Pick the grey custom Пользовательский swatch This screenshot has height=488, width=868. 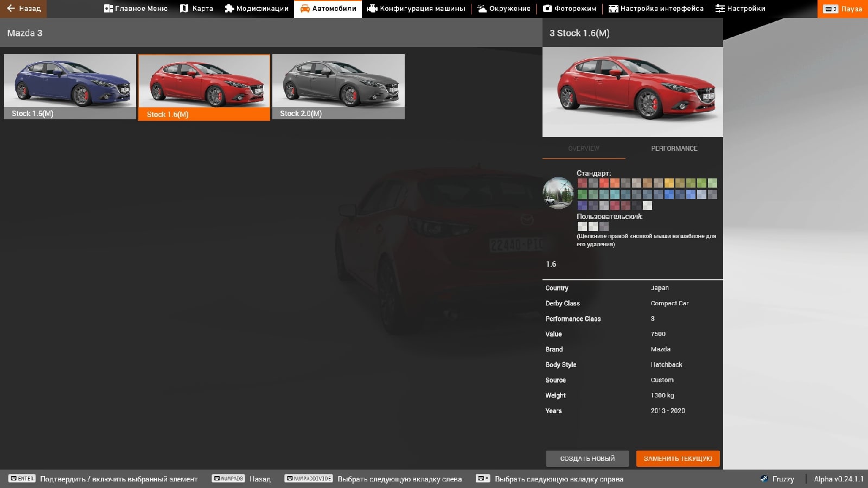[604, 226]
